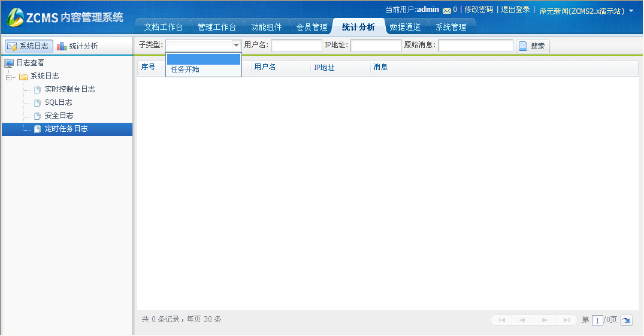Click the ZCMS logo icon

(15, 18)
